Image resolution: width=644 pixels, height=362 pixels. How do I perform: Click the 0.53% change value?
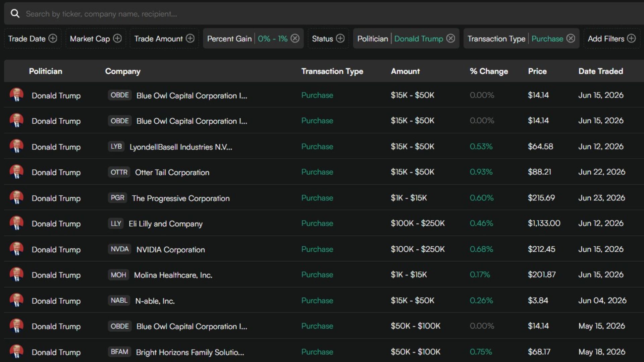tap(481, 146)
